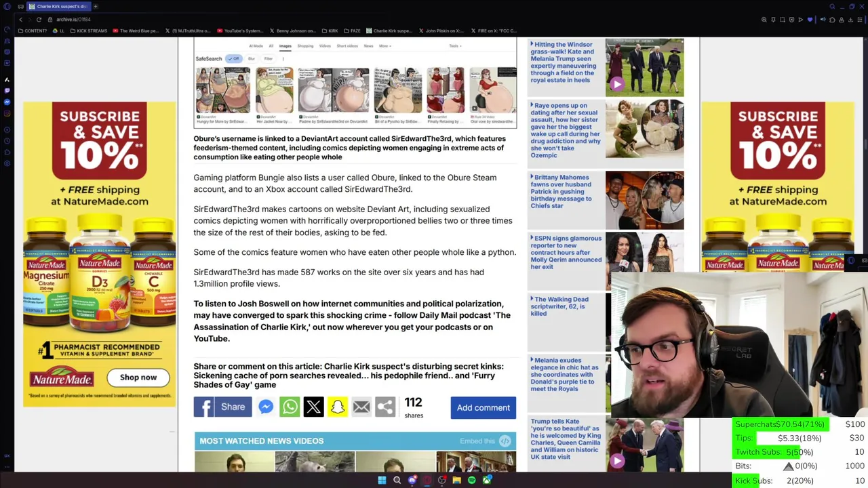Click Raye article thumbnail image
Screen dimensions: 868x488
pyautogui.click(x=644, y=128)
